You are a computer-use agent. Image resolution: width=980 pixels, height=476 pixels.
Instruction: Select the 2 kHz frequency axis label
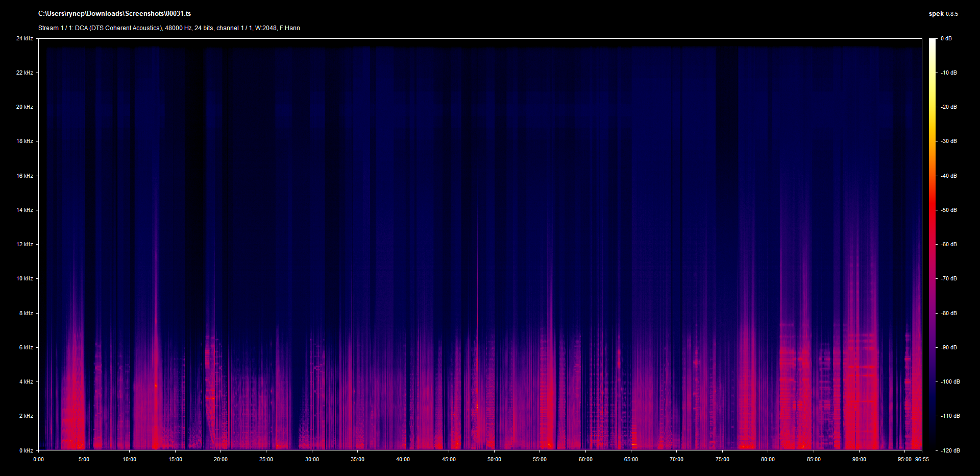click(26, 416)
